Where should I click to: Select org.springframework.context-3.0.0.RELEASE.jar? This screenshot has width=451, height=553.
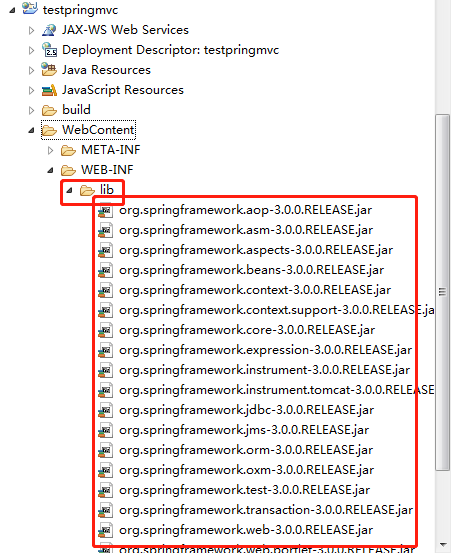[x=255, y=291]
